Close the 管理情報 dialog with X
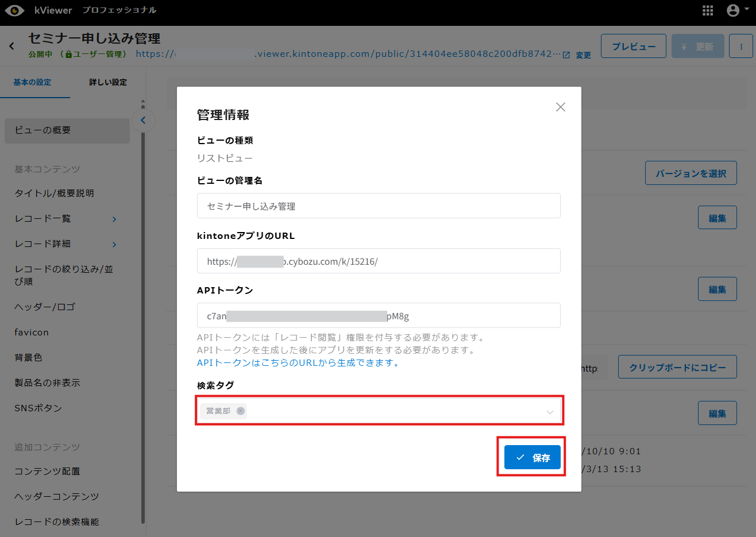The height and width of the screenshot is (537, 756). tap(561, 107)
